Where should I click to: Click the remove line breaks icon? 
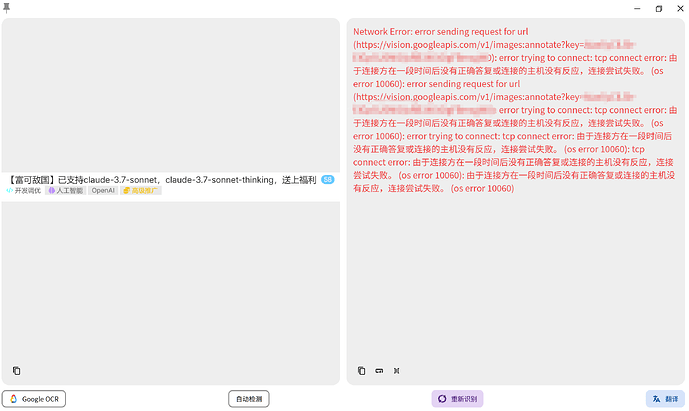coord(379,371)
